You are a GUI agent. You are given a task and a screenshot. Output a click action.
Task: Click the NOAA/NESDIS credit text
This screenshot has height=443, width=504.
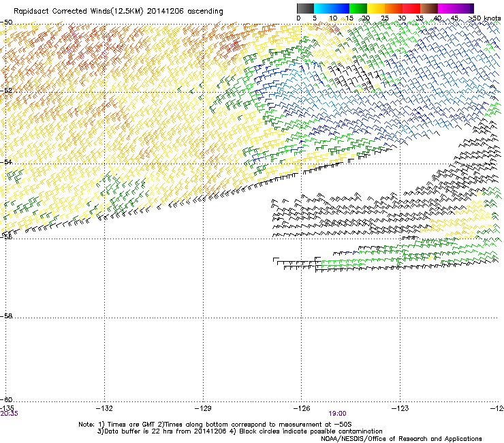pyautogui.click(x=401, y=438)
